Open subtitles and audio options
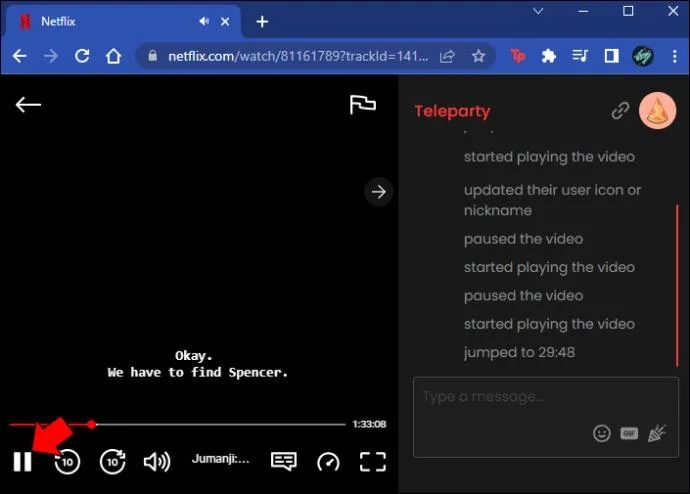The width and height of the screenshot is (690, 494). 284,461
